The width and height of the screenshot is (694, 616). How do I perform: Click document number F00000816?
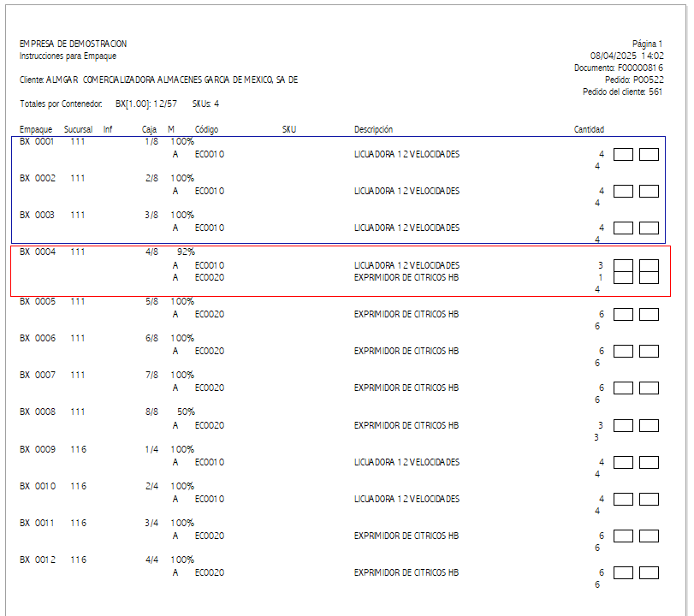(x=640, y=68)
